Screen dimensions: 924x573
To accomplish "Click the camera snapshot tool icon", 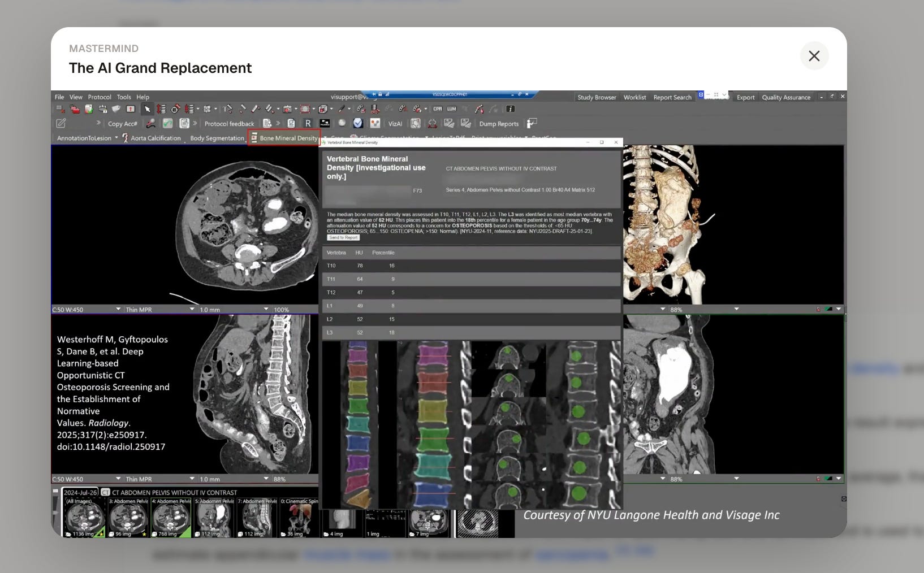I will (287, 109).
